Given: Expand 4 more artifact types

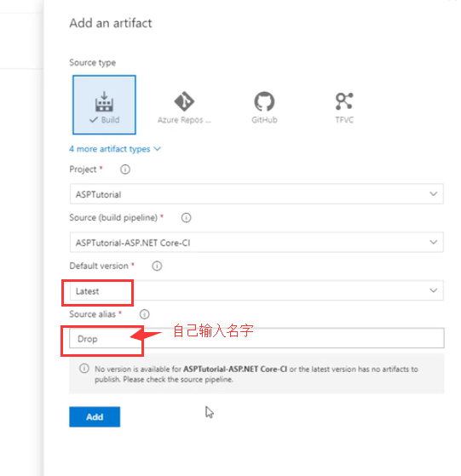Looking at the screenshot, I should point(115,149).
